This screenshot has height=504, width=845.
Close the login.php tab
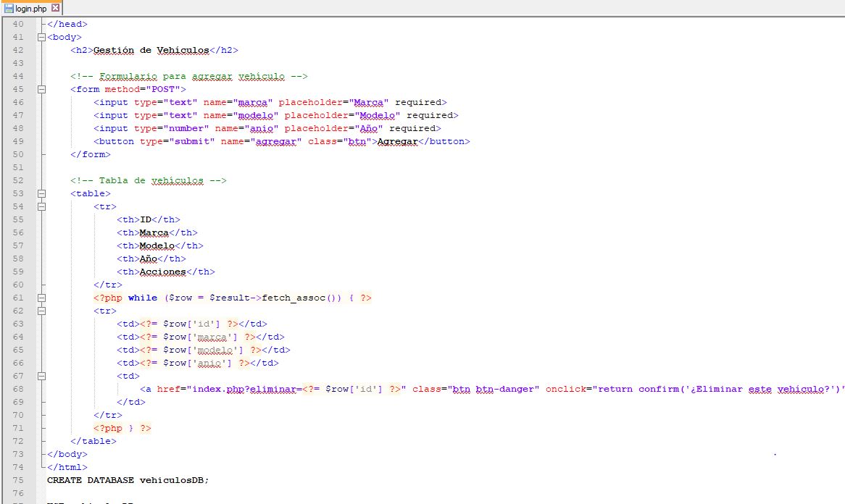coord(56,8)
